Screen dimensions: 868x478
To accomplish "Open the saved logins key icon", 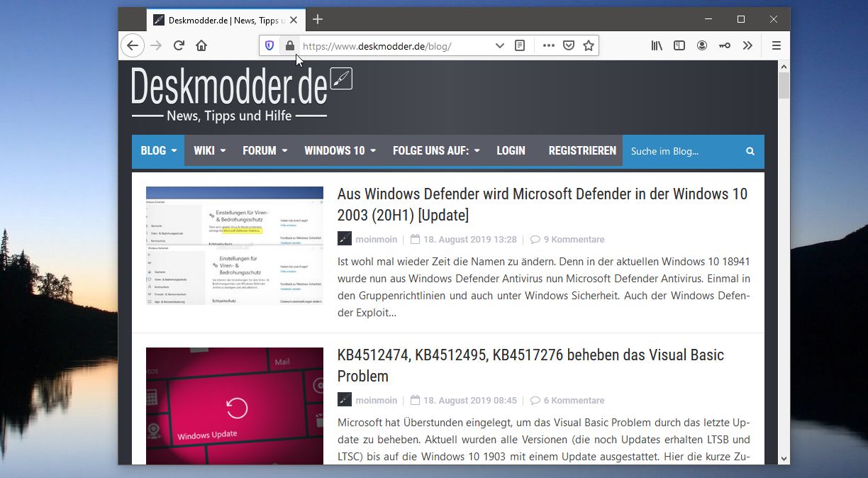I will 724,45.
